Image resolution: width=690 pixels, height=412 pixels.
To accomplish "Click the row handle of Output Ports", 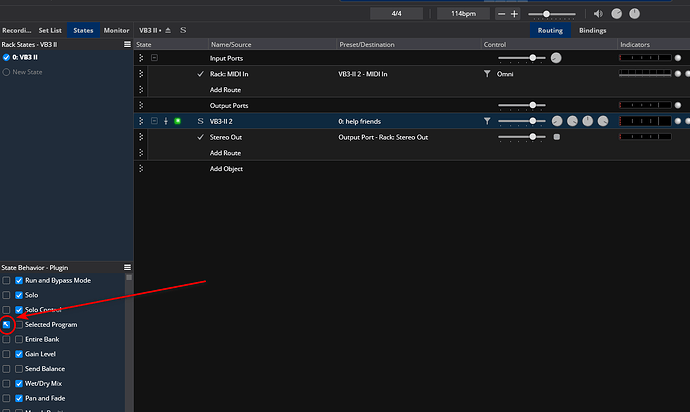I will pyautogui.click(x=141, y=105).
